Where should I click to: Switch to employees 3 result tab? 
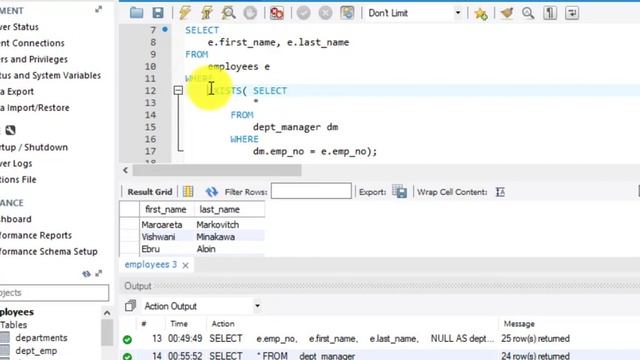pyautogui.click(x=151, y=264)
